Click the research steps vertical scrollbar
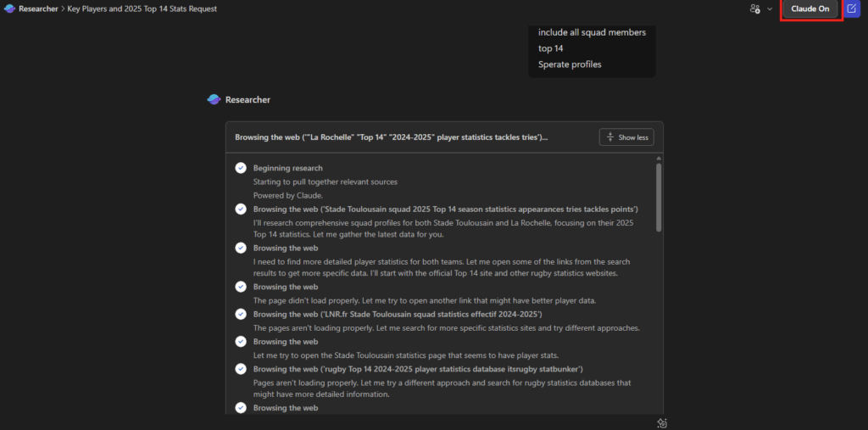868x430 pixels. click(x=658, y=197)
